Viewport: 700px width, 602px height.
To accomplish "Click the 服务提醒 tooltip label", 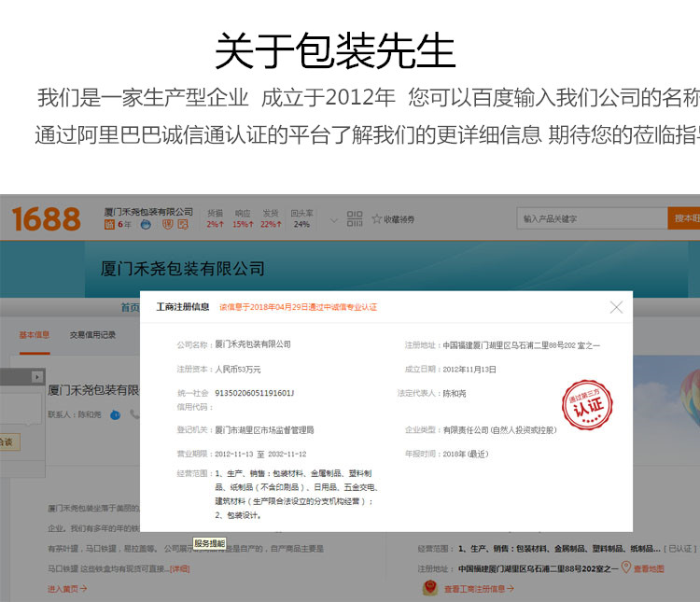I will (210, 543).
